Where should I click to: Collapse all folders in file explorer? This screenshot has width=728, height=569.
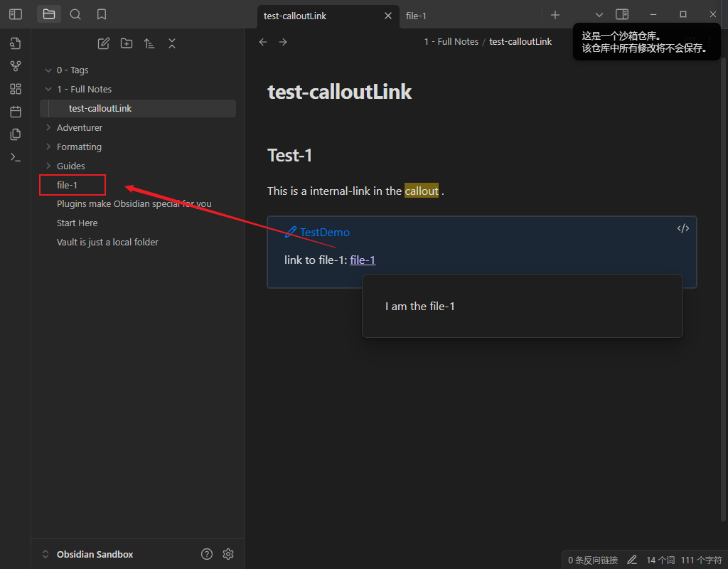[172, 43]
